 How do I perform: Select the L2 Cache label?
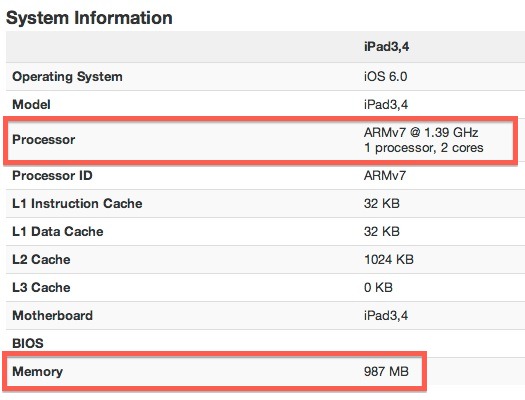click(41, 259)
